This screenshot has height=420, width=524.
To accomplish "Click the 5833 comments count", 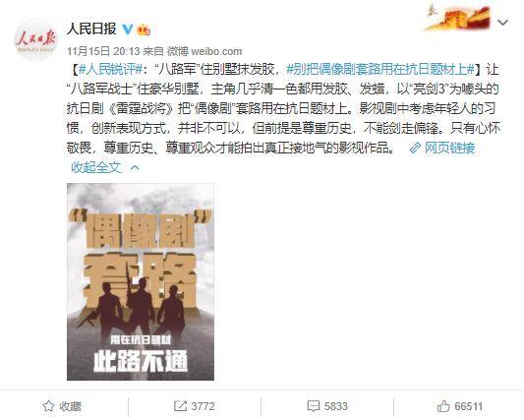I will coord(335,406).
